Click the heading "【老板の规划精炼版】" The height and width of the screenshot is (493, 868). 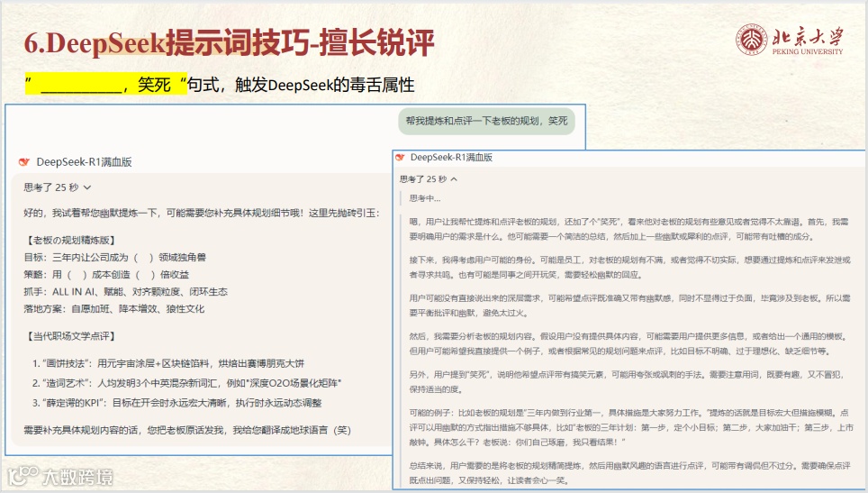[x=70, y=240]
